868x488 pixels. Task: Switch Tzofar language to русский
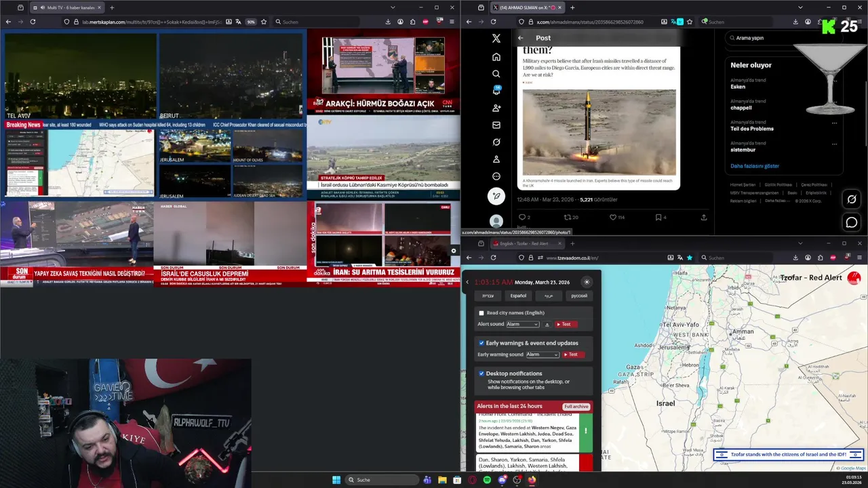579,296
